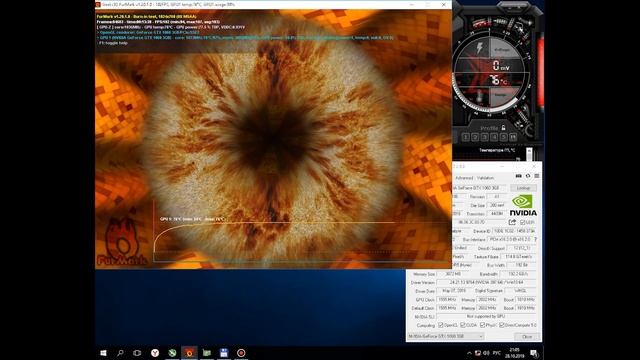640x360 pixels.
Task: Open the Windows Start menu
Action: pyautogui.click(x=103, y=353)
